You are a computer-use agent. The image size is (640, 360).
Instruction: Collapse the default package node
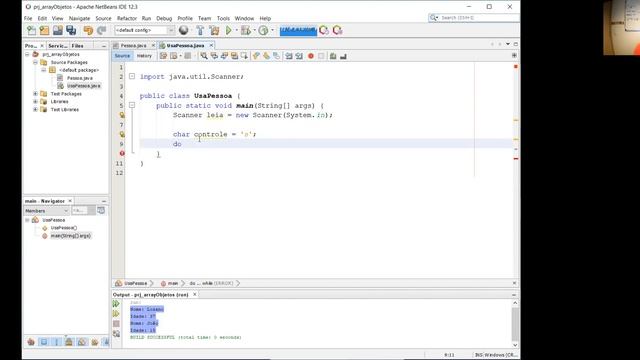click(x=44, y=70)
